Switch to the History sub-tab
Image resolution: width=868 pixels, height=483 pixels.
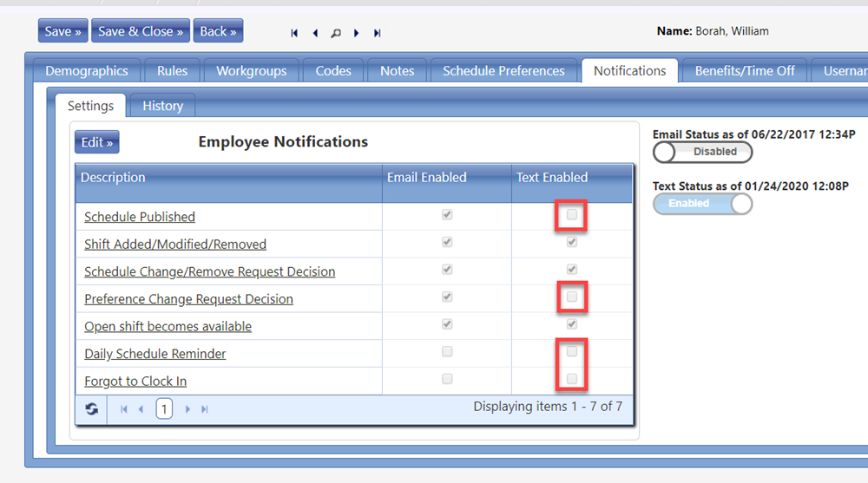tap(163, 106)
